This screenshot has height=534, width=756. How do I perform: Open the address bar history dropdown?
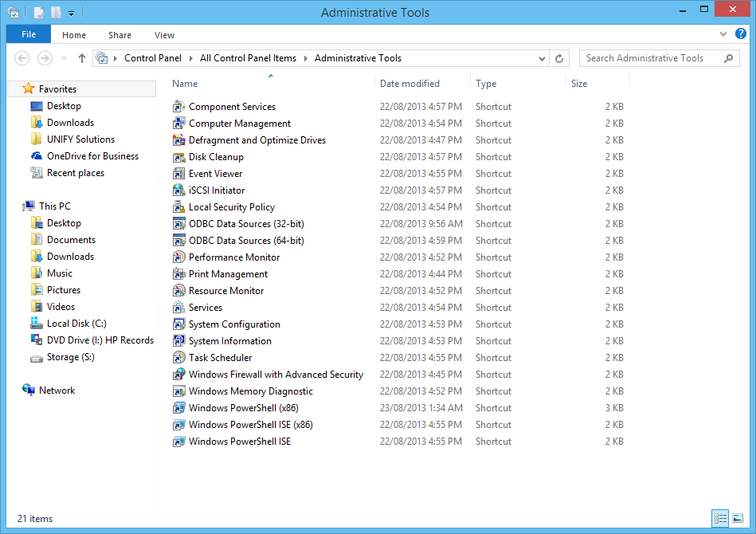(x=542, y=58)
